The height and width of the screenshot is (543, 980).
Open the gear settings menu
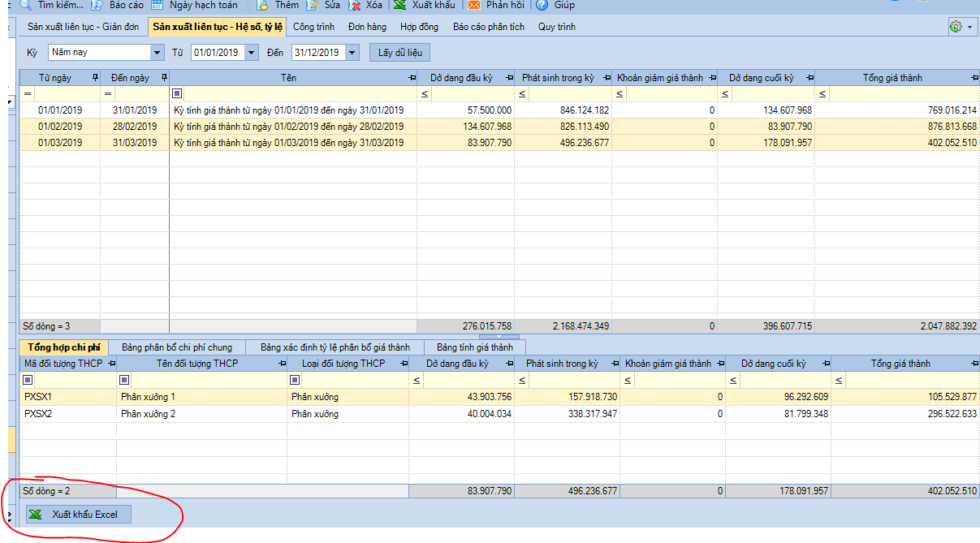pos(962,27)
